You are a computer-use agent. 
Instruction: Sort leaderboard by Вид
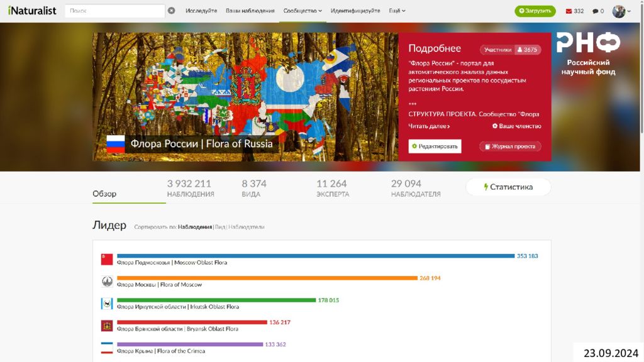pyautogui.click(x=220, y=227)
